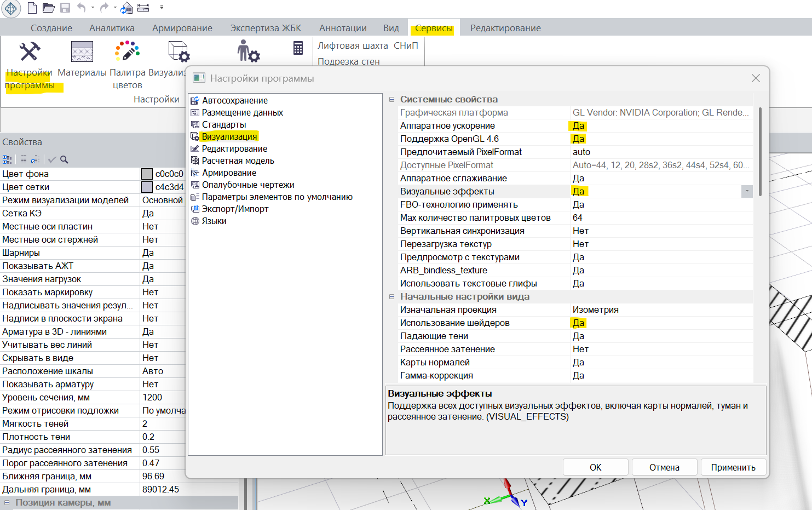Click the calculator icon in the ribbon
Image resolution: width=812 pixels, height=510 pixels.
(x=298, y=48)
